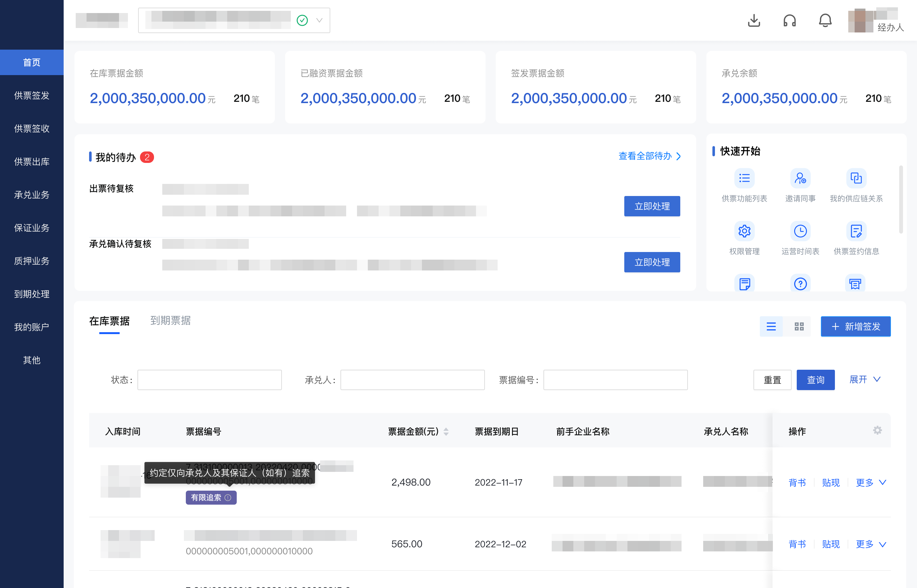Open 供票出库 sidebar menu
Image resolution: width=917 pixels, height=588 pixels.
[32, 162]
